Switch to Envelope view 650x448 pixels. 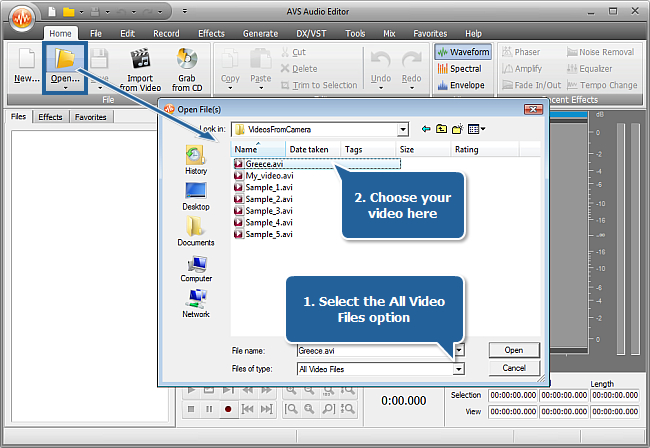coord(461,85)
